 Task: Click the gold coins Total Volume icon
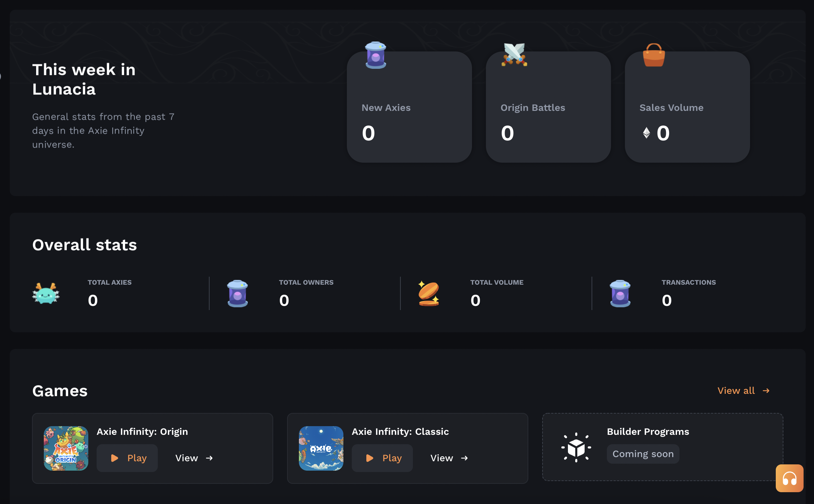[429, 293]
